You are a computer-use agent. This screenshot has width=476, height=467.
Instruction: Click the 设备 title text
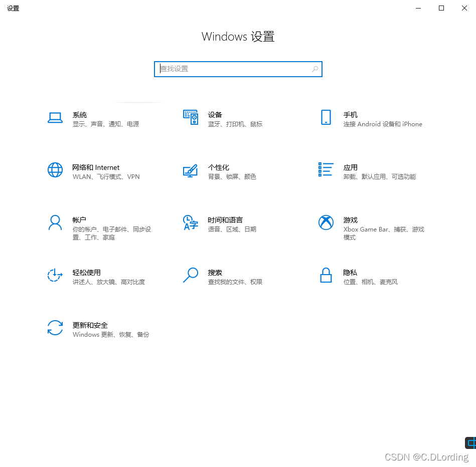coord(215,115)
